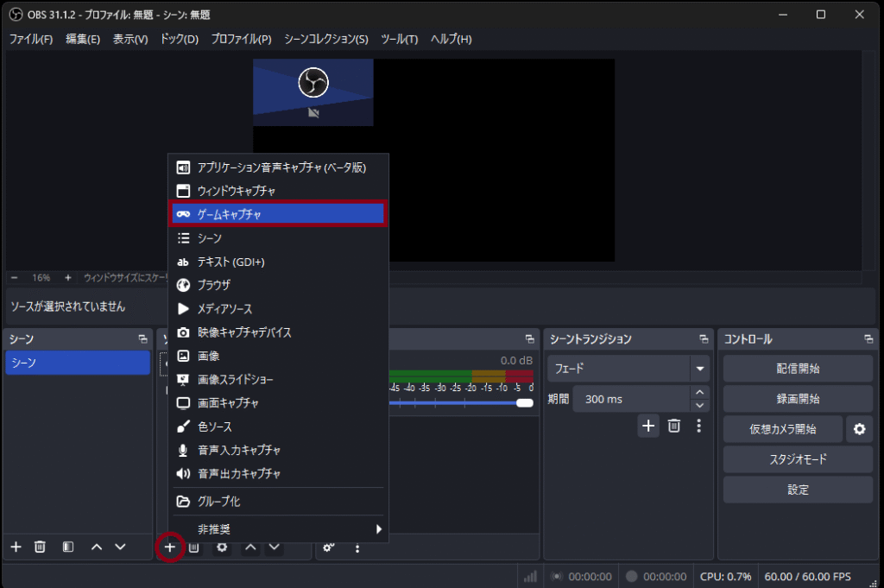Float the audio mixer dock panel

(x=529, y=338)
